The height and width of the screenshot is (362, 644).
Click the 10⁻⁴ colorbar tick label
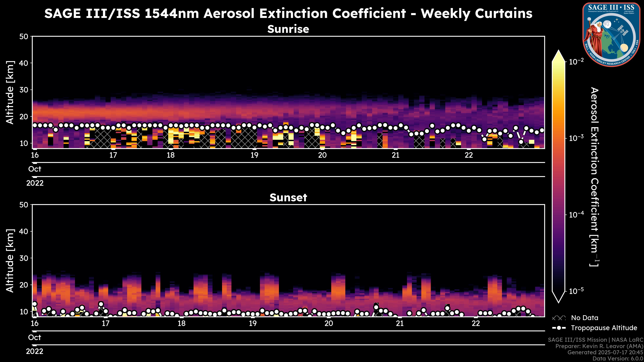(577, 215)
